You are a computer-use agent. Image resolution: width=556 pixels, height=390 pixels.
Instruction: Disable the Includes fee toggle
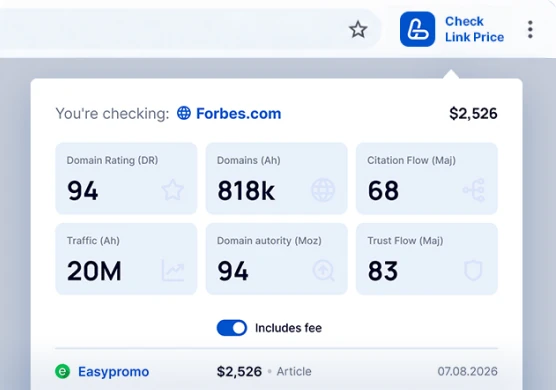tap(232, 328)
